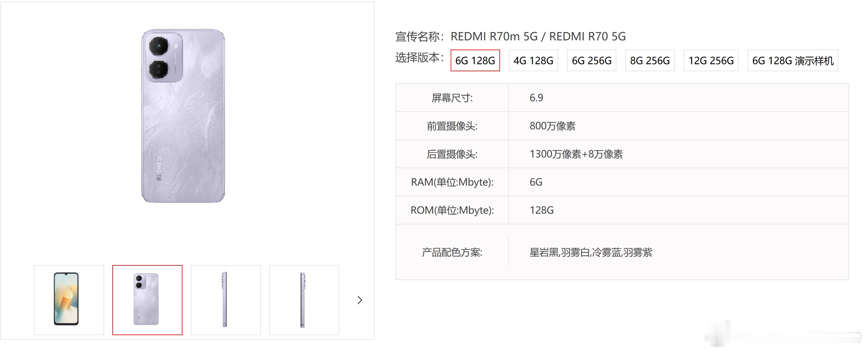
Task: Choose the 4G 128G version
Action: [x=533, y=61]
